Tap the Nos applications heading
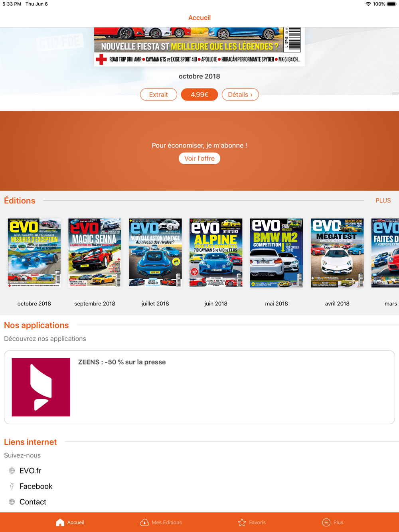 (36, 325)
